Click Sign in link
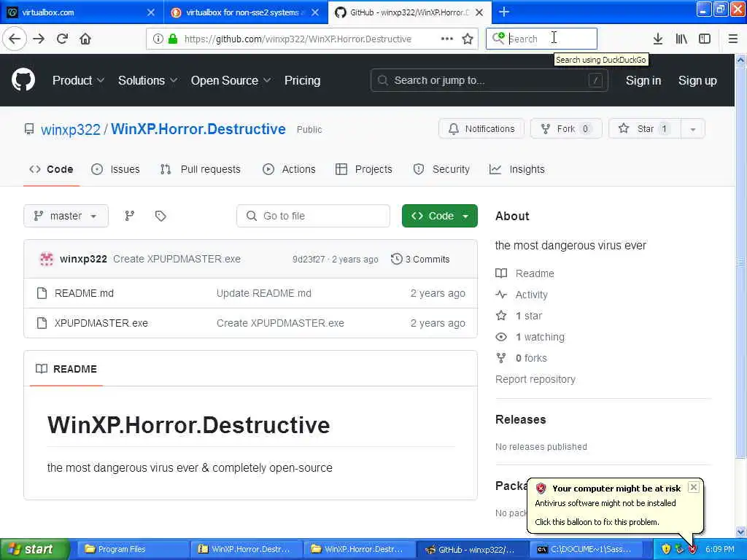 [643, 80]
